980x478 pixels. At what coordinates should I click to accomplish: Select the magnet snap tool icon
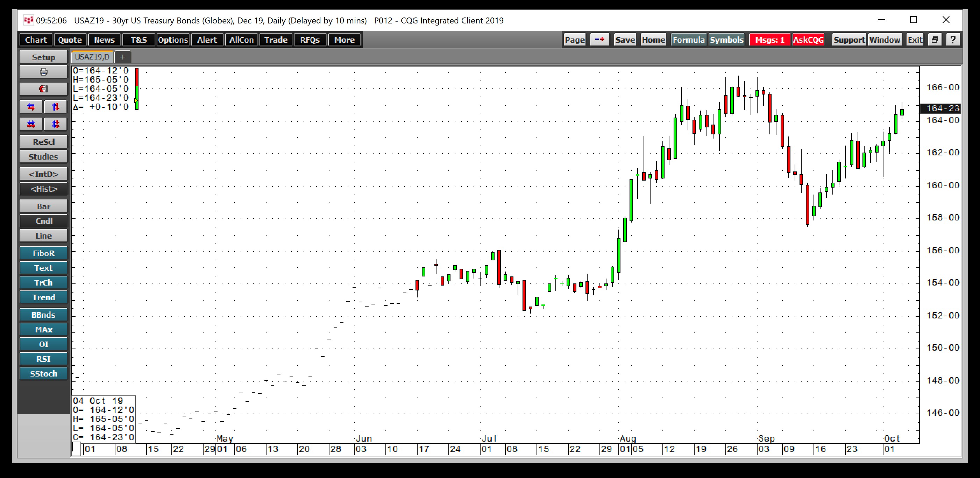coord(43,89)
